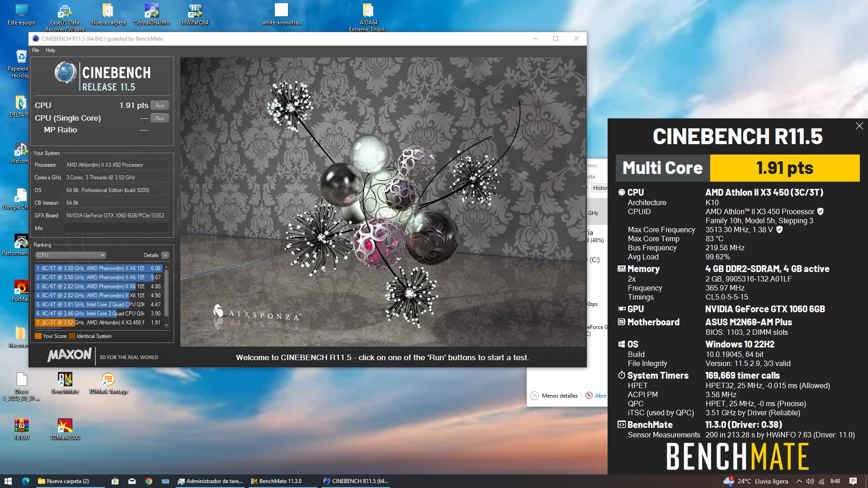Run the CPU Single Core test
The width and height of the screenshot is (868, 488).
tap(160, 118)
